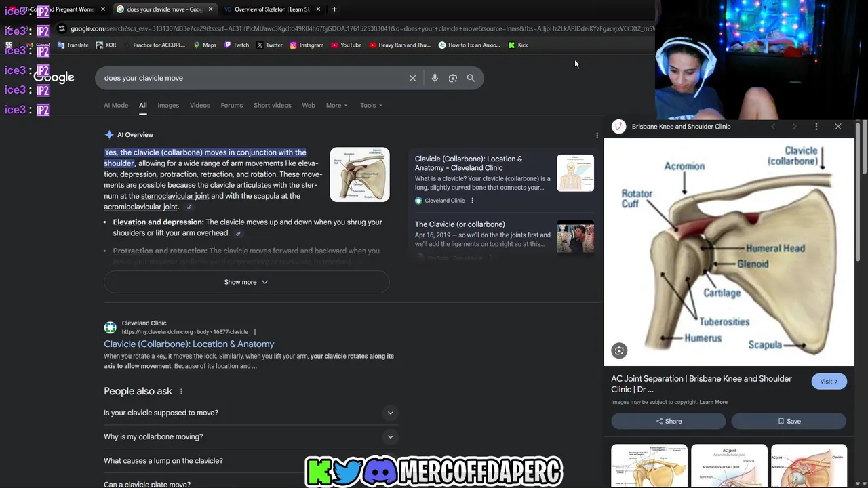868x488 pixels.
Task: Switch to Videos tab
Action: 200,105
